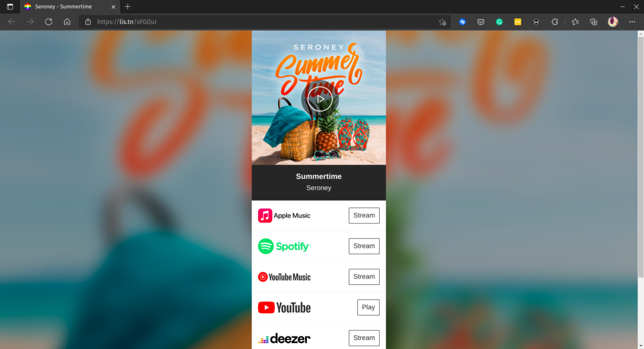Image resolution: width=644 pixels, height=349 pixels.
Task: Close the Seroney - Summertime tab
Action: coord(113,6)
